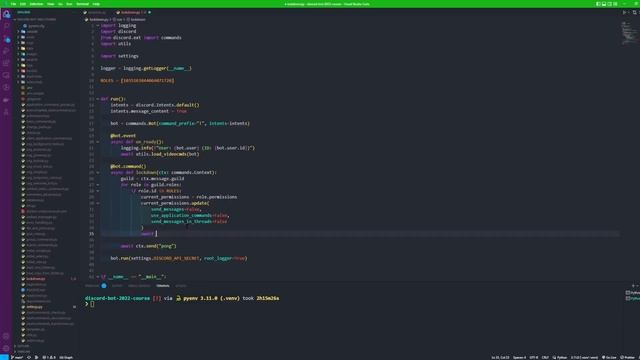This screenshot has width=640, height=360.
Task: Open settings.py in the Explorer file list
Action: [x=35, y=307]
